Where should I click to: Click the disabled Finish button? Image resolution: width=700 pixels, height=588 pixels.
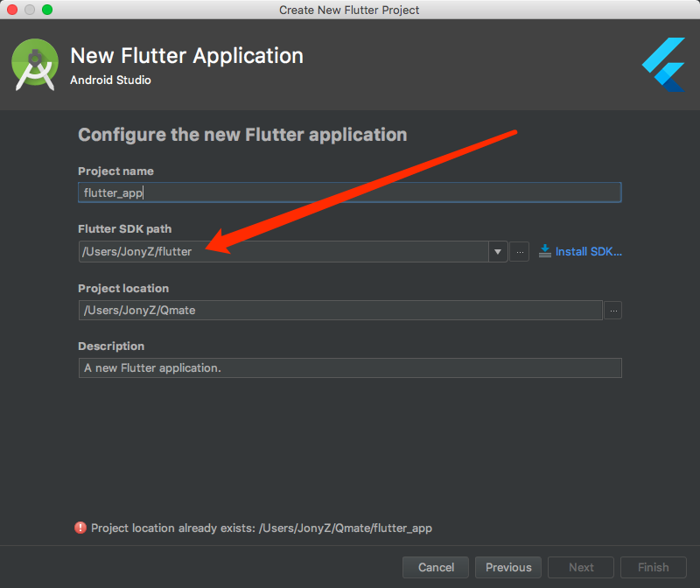(653, 568)
